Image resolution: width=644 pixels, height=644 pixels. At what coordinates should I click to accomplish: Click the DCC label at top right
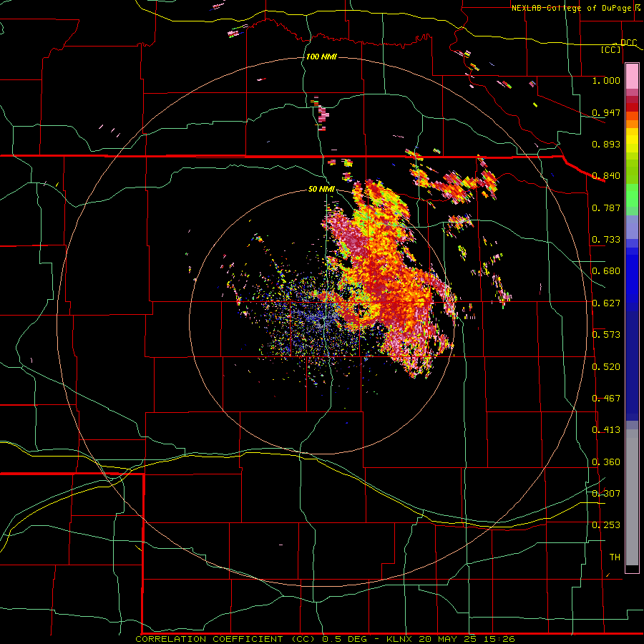[x=628, y=43]
